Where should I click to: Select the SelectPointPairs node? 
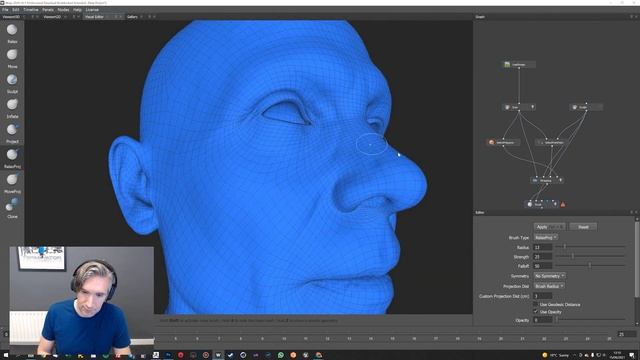(x=551, y=142)
